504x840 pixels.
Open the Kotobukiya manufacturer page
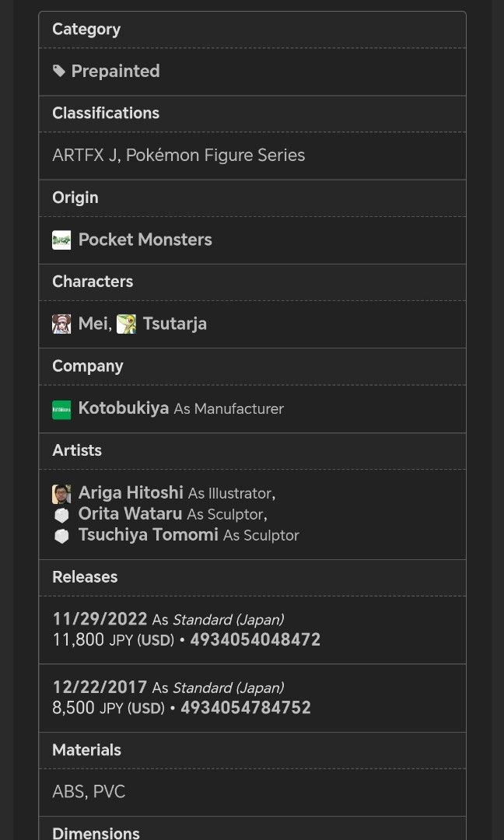coord(124,408)
